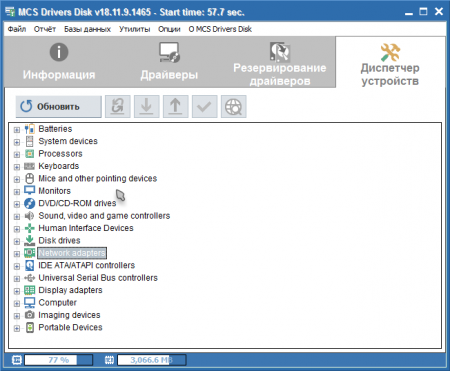Click the CPU usage icon in status bar
The height and width of the screenshot is (371, 450).
coord(17,360)
